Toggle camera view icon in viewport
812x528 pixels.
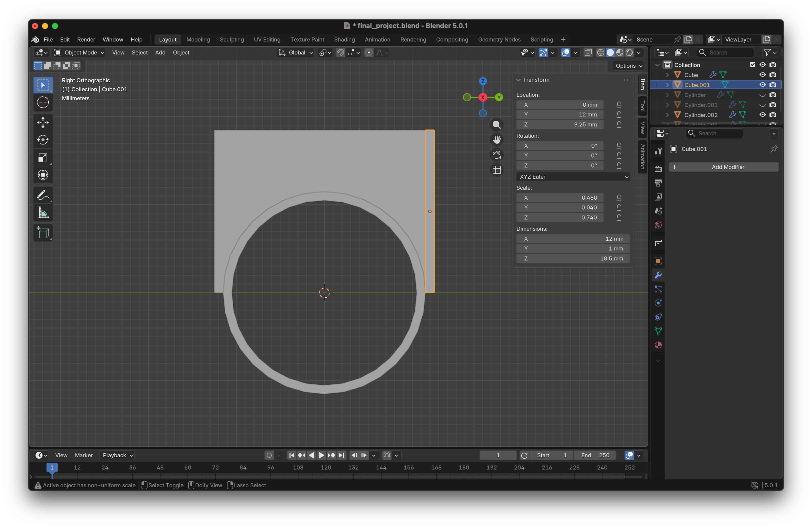pyautogui.click(x=496, y=155)
